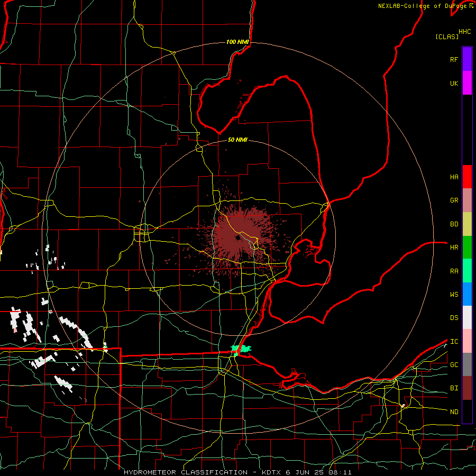476x476 pixels.
Task: Click the [CLAS] legend heading
Action: (x=447, y=36)
